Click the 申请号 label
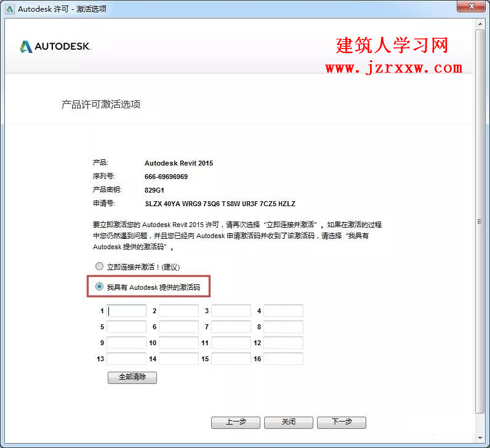Screen dimensions: 490x448 pos(104,203)
